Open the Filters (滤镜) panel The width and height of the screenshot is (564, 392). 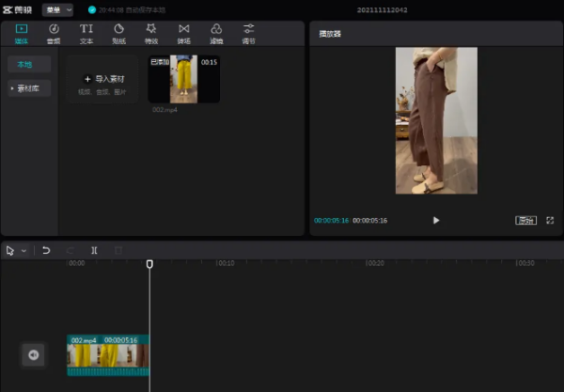click(x=216, y=33)
